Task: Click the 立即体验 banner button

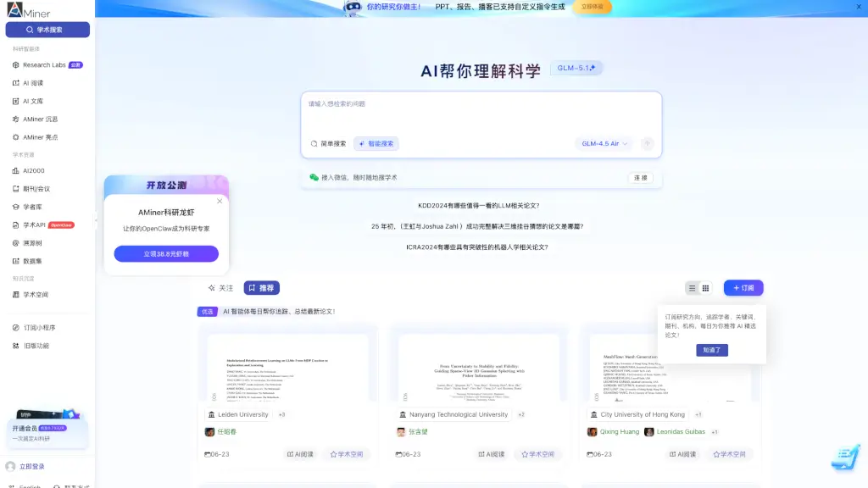Action: click(x=592, y=7)
